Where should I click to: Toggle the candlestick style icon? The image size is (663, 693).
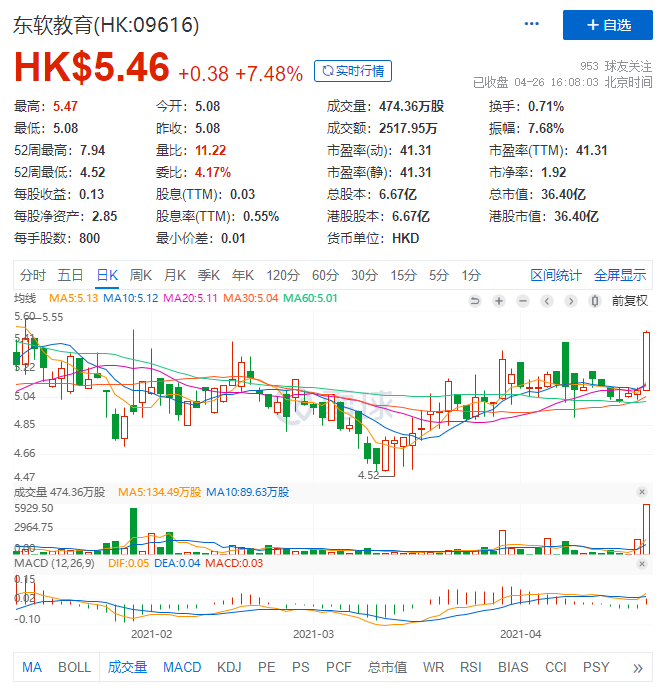pyautogui.click(x=595, y=301)
